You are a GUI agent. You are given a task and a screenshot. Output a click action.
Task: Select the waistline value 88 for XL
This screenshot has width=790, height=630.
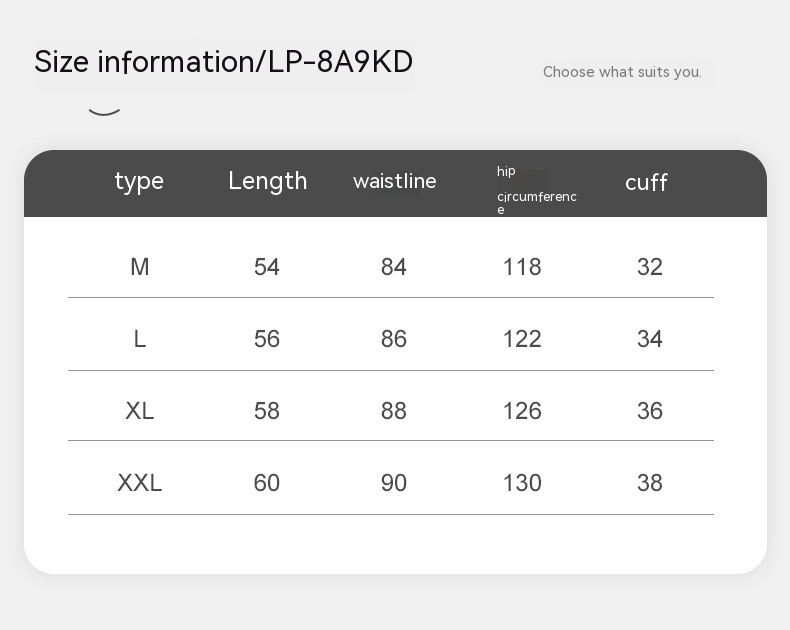coord(394,411)
